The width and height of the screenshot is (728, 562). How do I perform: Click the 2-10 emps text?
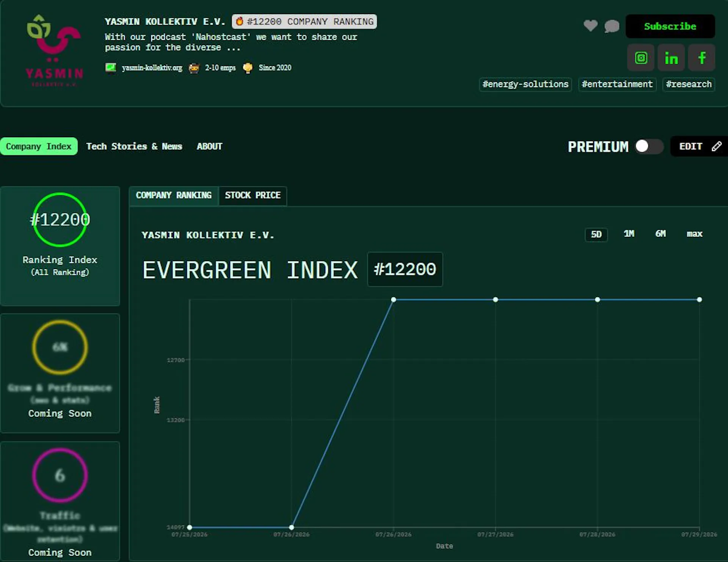click(x=220, y=68)
